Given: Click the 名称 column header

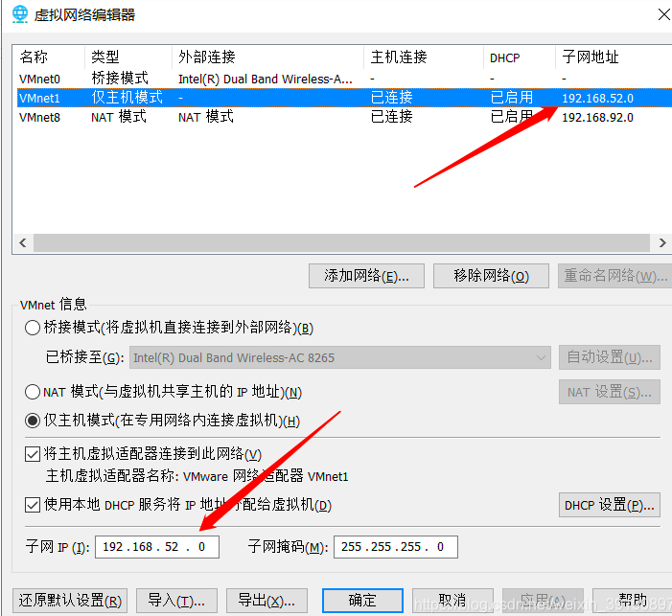Looking at the screenshot, I should point(48,57).
